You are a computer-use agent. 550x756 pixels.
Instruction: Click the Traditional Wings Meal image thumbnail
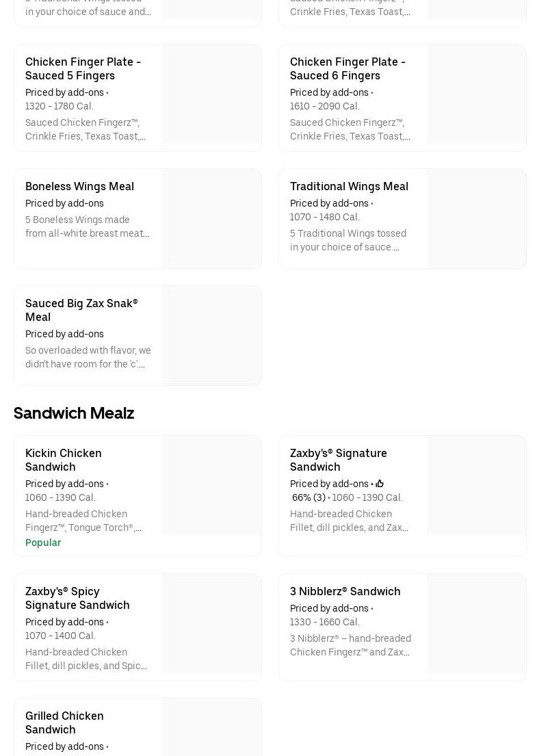coord(476,218)
